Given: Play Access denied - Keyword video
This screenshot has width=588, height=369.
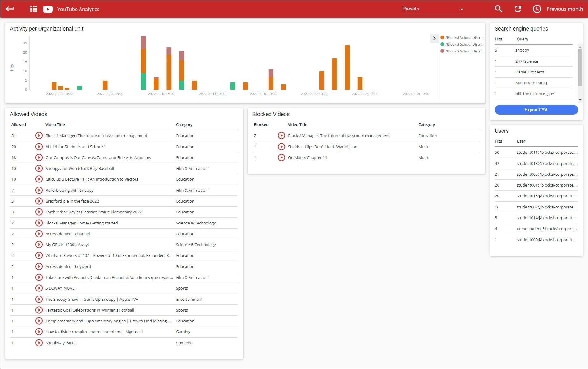Looking at the screenshot, I should point(39,266).
